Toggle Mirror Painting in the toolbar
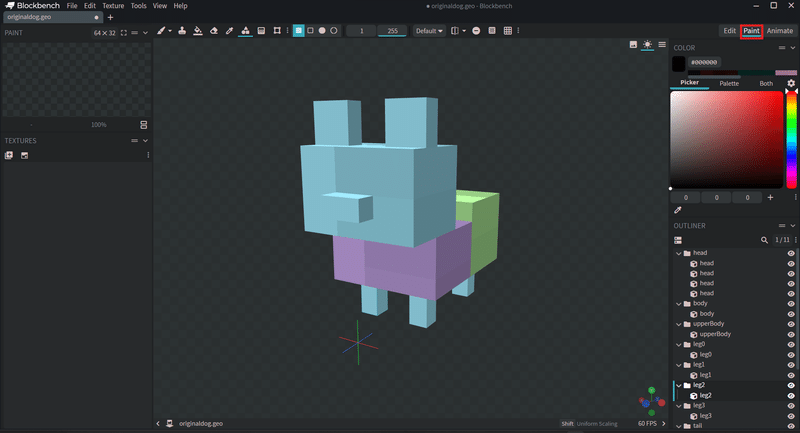The width and height of the screenshot is (800, 433). click(455, 31)
